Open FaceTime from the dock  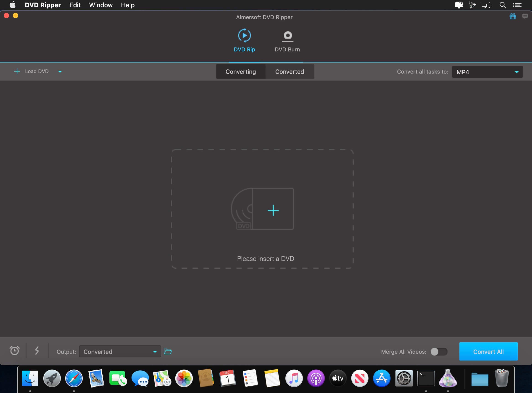tap(118, 378)
